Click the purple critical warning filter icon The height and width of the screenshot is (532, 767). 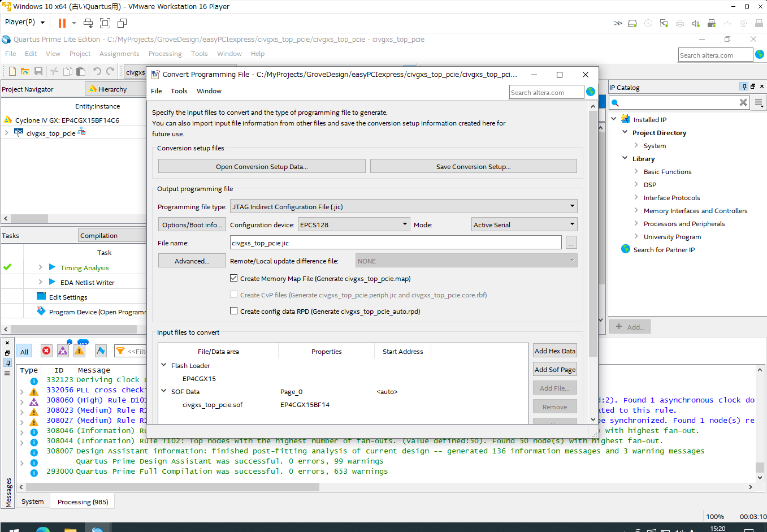63,351
